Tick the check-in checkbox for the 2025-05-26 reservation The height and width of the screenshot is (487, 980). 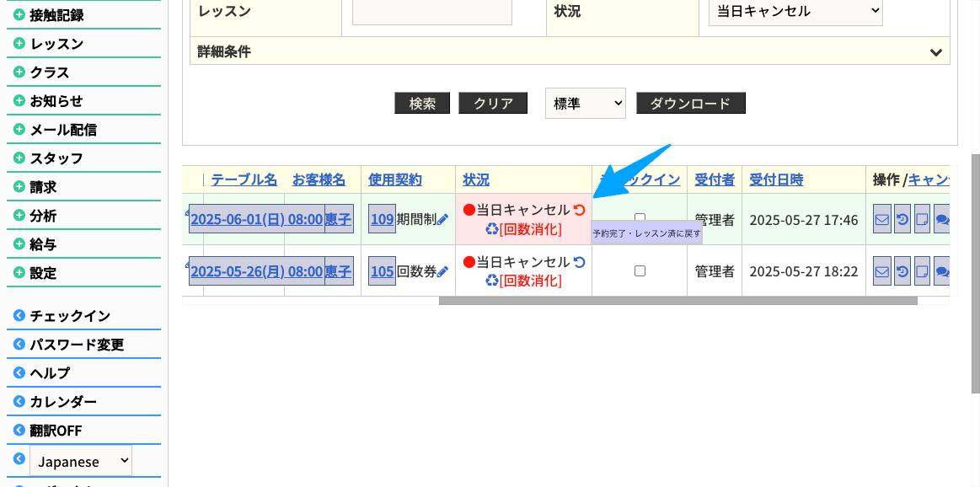point(640,271)
